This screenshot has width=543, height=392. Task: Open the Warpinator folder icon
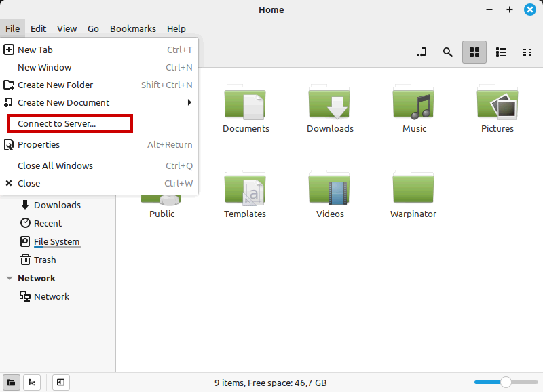click(413, 187)
